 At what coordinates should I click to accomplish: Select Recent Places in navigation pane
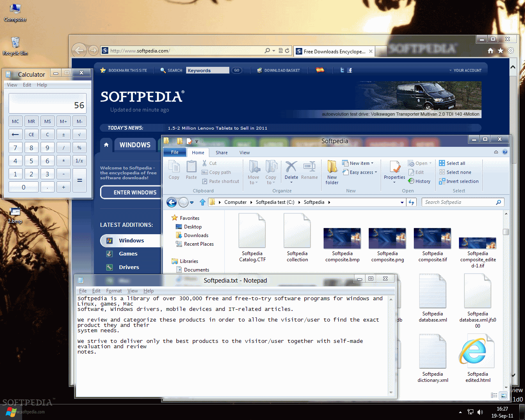[x=195, y=244]
